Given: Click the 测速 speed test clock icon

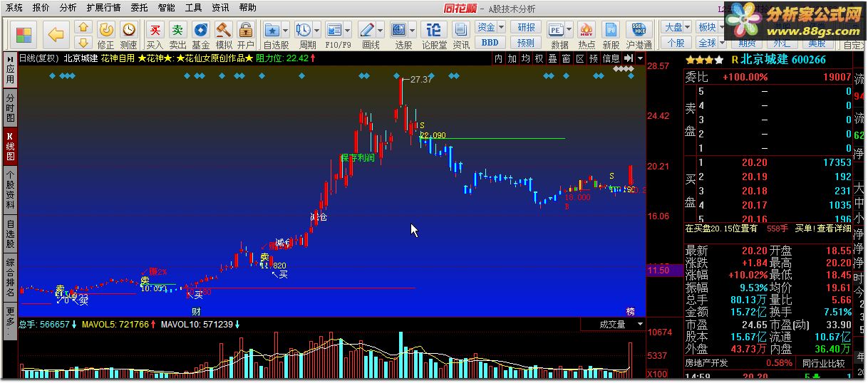Looking at the screenshot, I should click(128, 30).
